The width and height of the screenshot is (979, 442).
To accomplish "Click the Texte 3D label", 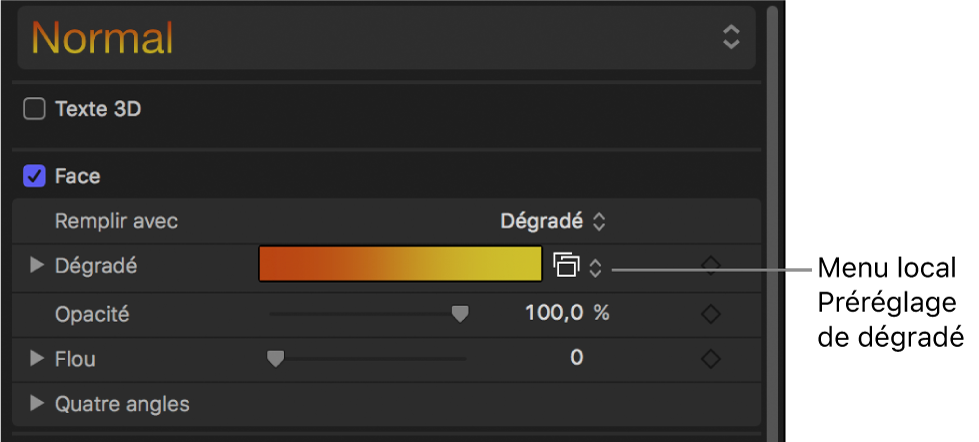I will click(98, 109).
